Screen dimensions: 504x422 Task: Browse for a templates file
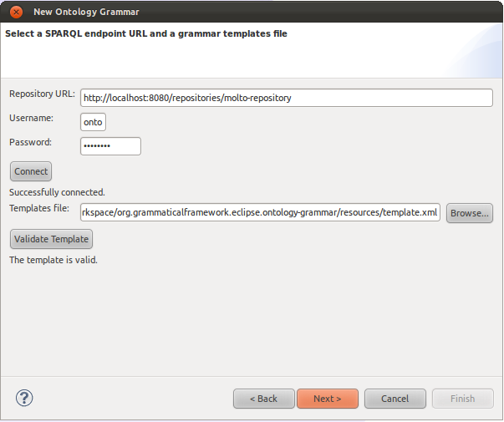(469, 213)
